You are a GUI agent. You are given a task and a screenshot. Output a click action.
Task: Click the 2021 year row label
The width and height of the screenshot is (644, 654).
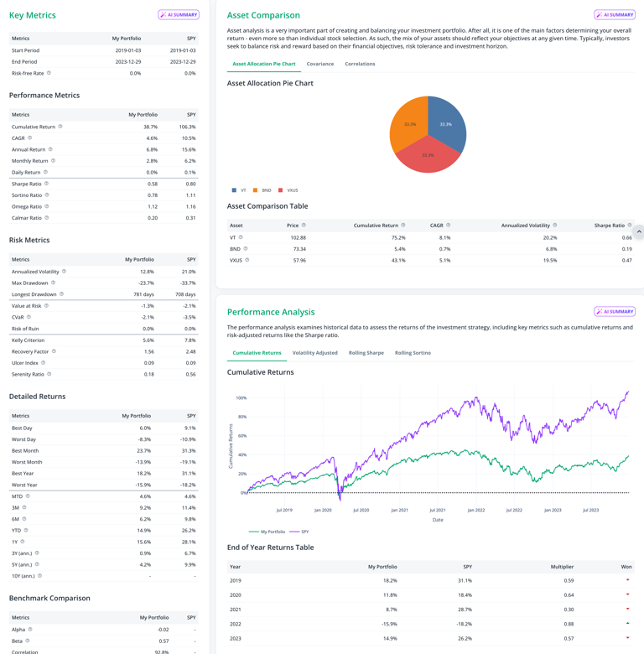tap(236, 610)
